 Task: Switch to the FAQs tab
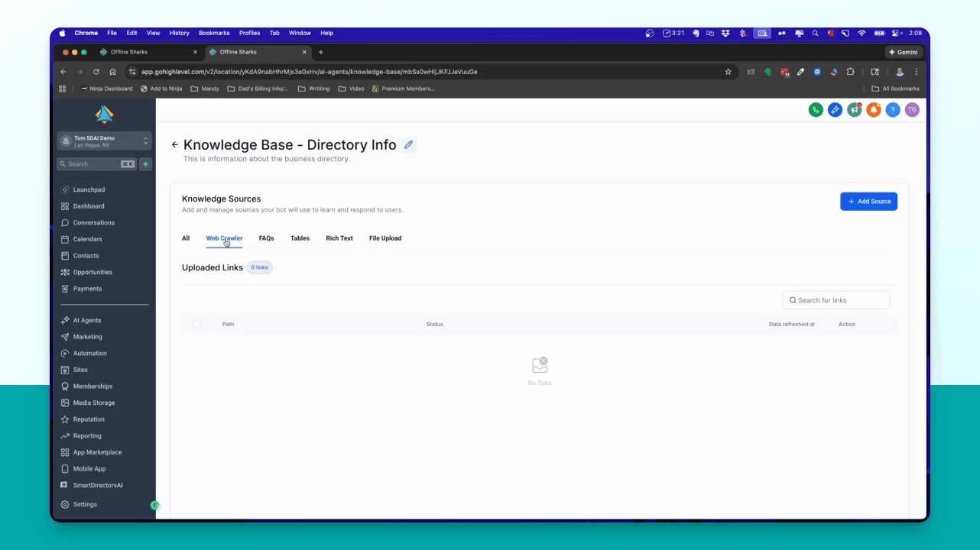pyautogui.click(x=266, y=238)
